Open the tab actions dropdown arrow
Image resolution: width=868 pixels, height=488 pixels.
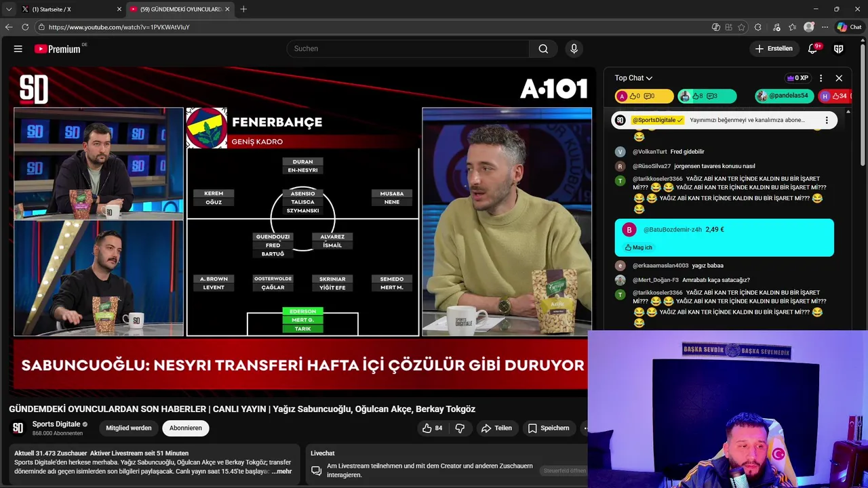[x=9, y=9]
